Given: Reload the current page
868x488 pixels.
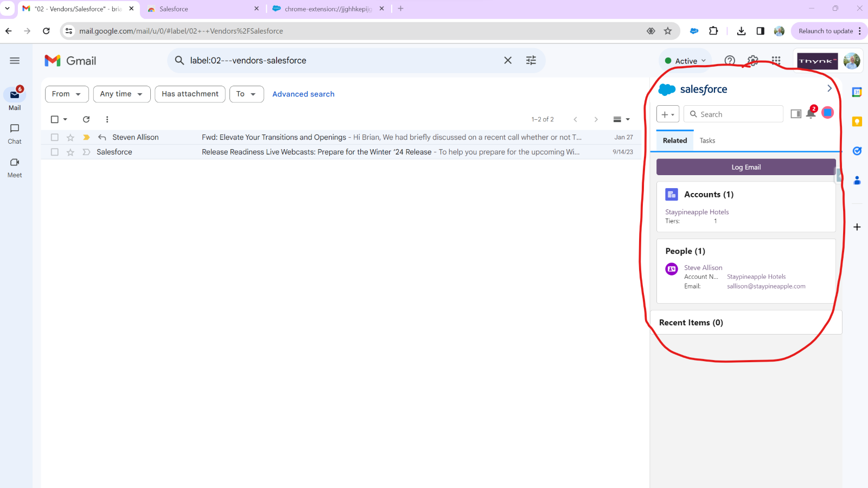Looking at the screenshot, I should pos(46,31).
